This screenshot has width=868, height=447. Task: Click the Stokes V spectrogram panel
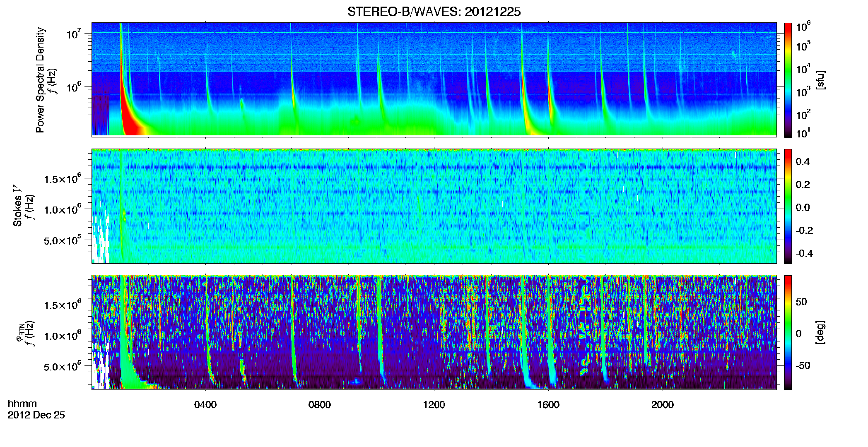(434, 206)
